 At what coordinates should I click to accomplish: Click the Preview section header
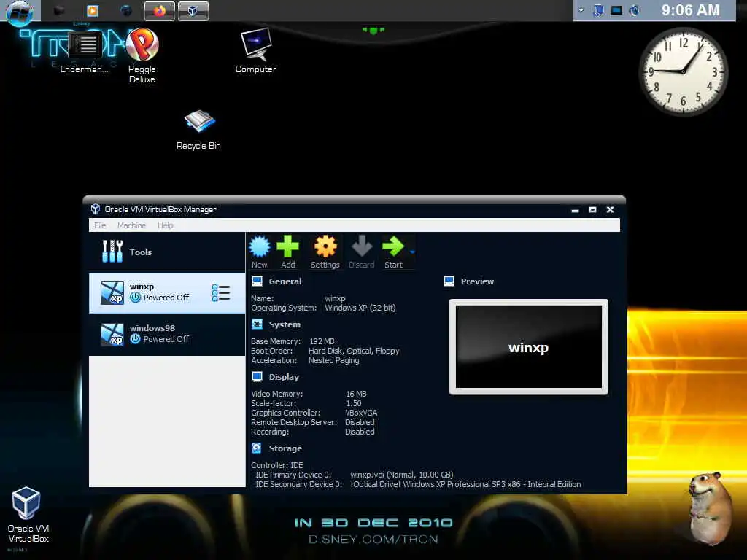477,281
